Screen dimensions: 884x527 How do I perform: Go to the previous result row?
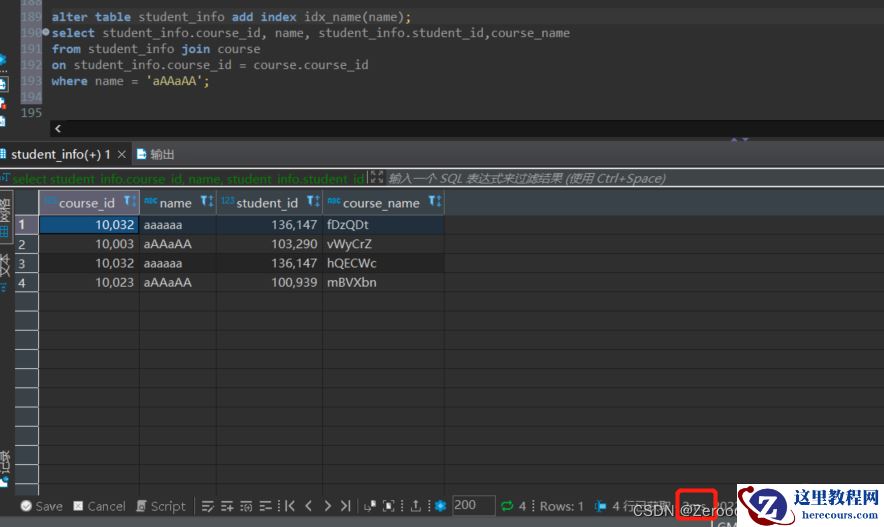click(x=309, y=506)
